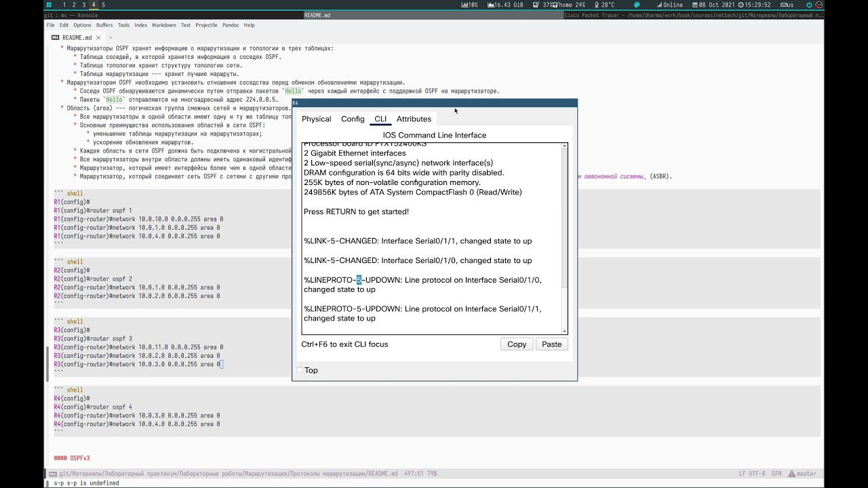Click the highlighted 'Hello' in packets line
Image resolution: width=868 pixels, height=488 pixels.
click(114, 100)
